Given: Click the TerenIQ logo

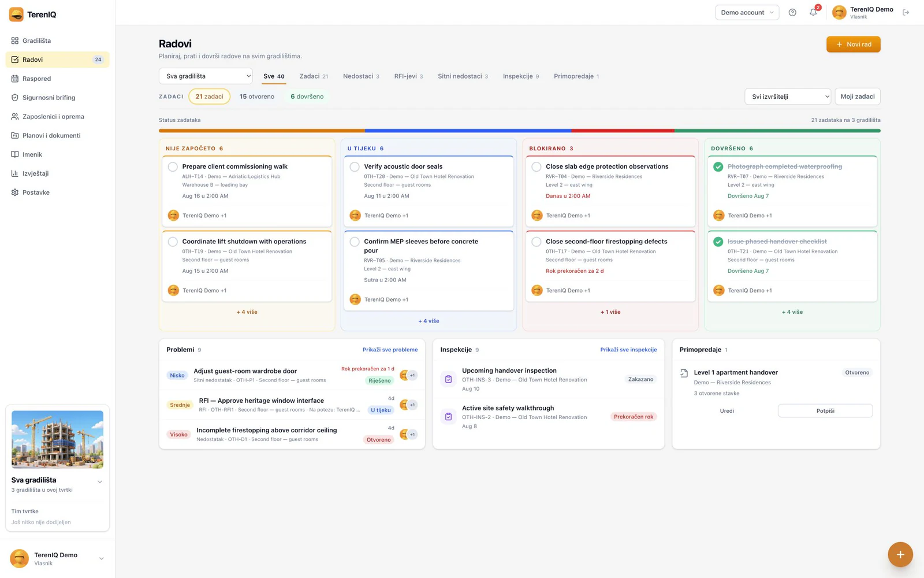Looking at the screenshot, I should 33,14.
